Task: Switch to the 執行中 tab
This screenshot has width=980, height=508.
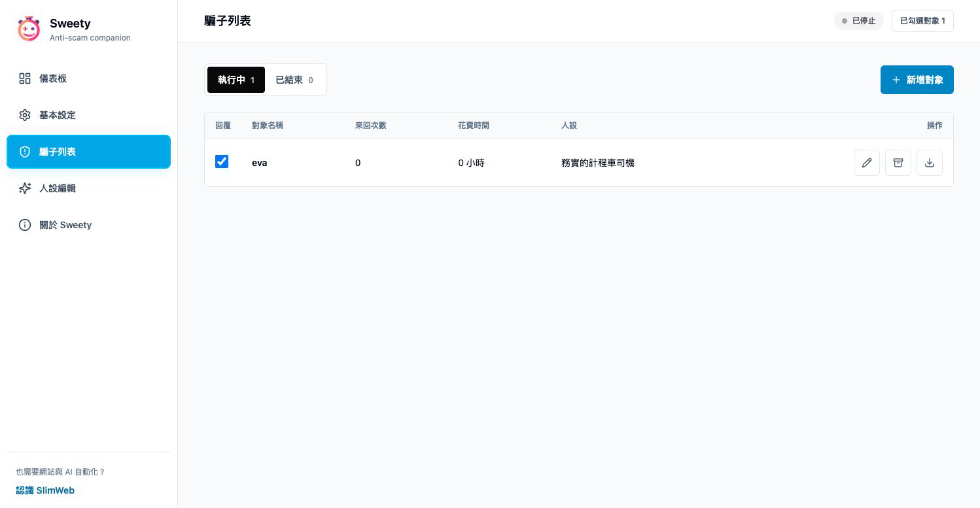Action: 236,80
